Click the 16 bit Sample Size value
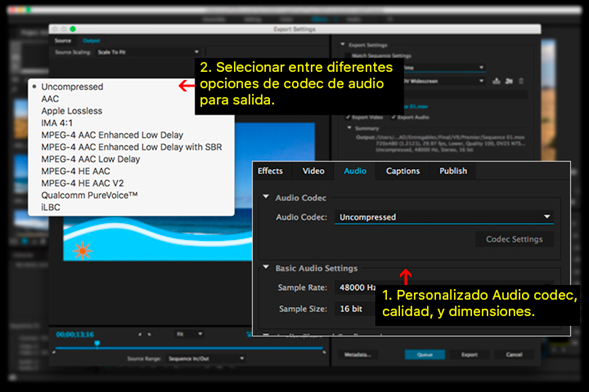The height and width of the screenshot is (392, 589). [x=351, y=309]
